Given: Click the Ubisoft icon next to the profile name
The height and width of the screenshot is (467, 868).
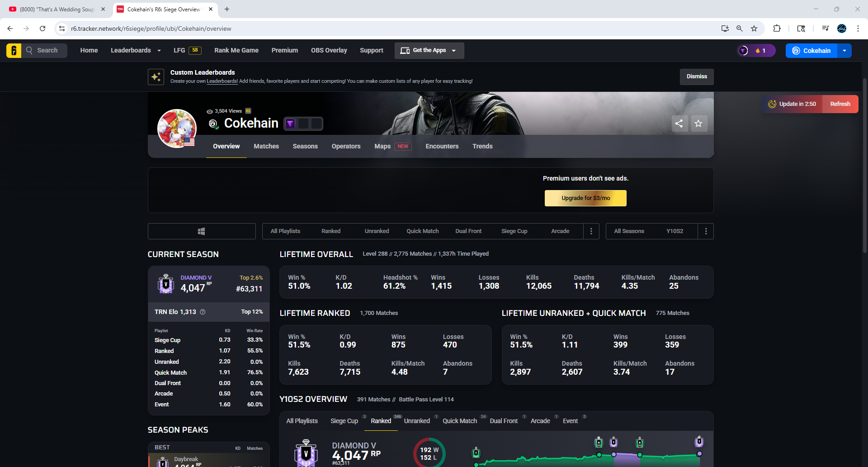Looking at the screenshot, I should 213,124.
